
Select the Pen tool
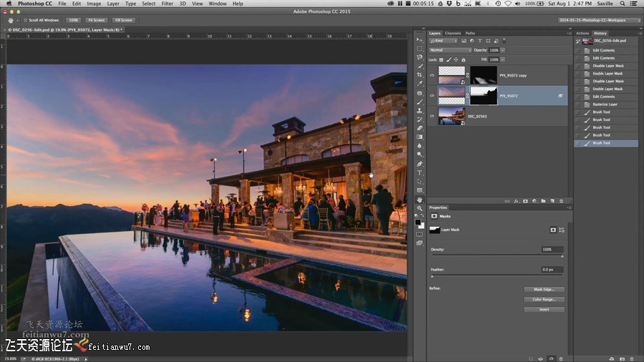(x=419, y=164)
